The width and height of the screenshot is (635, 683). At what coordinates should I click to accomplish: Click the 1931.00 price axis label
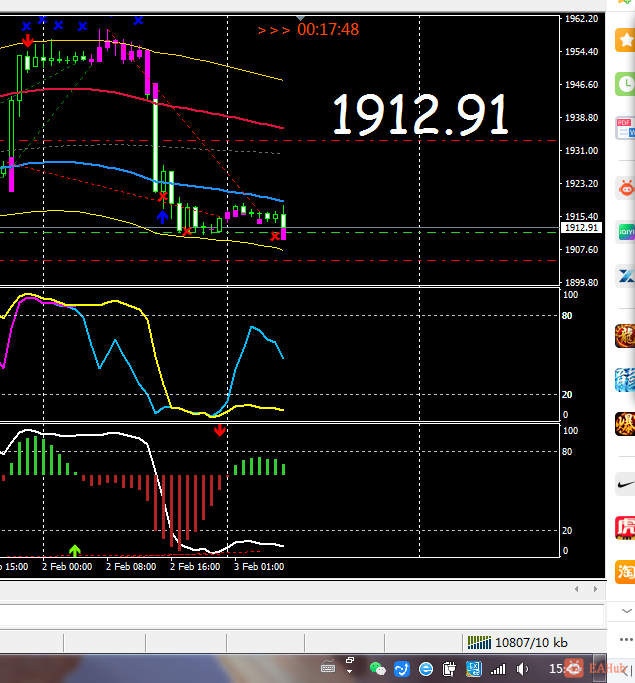pyautogui.click(x=581, y=150)
